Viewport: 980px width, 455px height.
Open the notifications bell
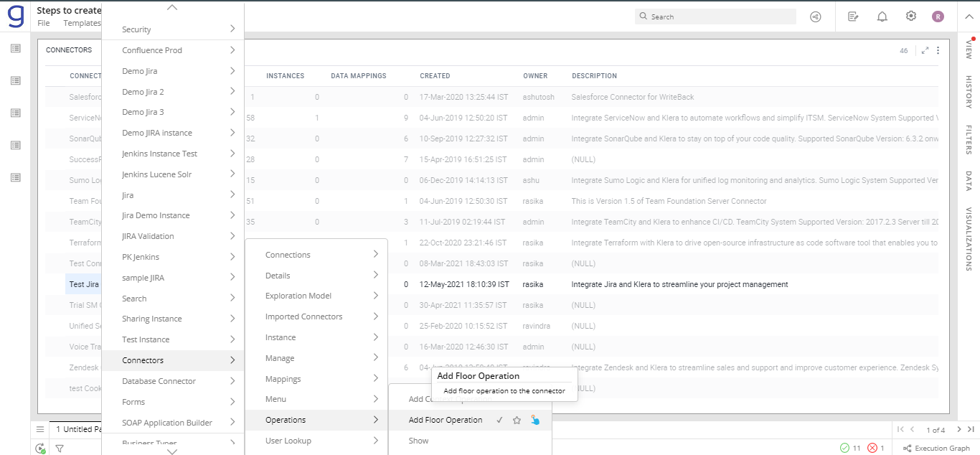click(x=882, y=17)
